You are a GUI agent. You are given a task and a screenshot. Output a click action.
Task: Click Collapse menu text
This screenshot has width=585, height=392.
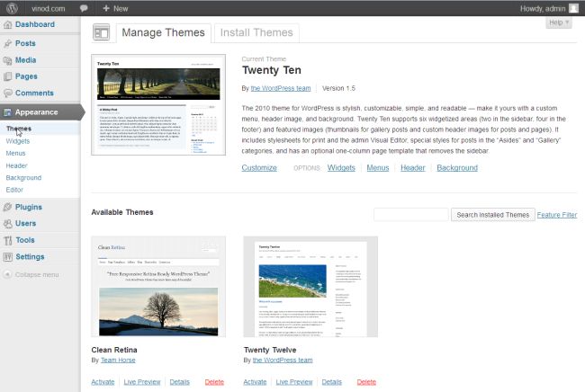pos(37,275)
